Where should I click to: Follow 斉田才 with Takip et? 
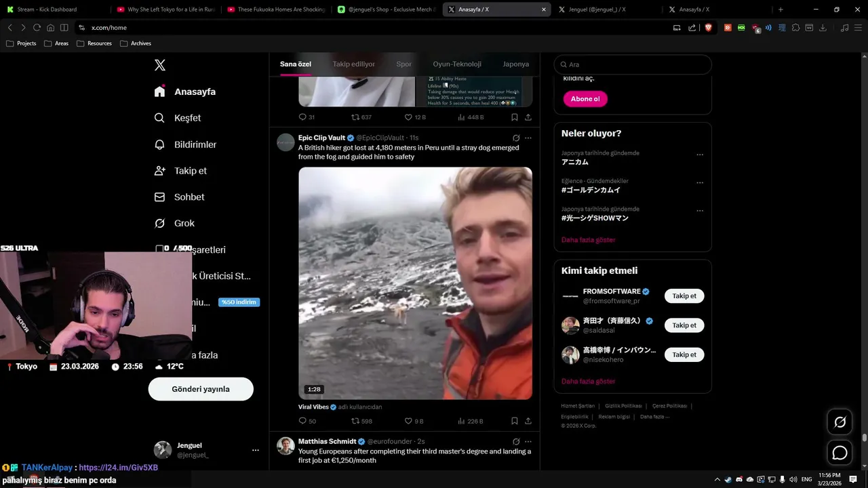(x=684, y=325)
